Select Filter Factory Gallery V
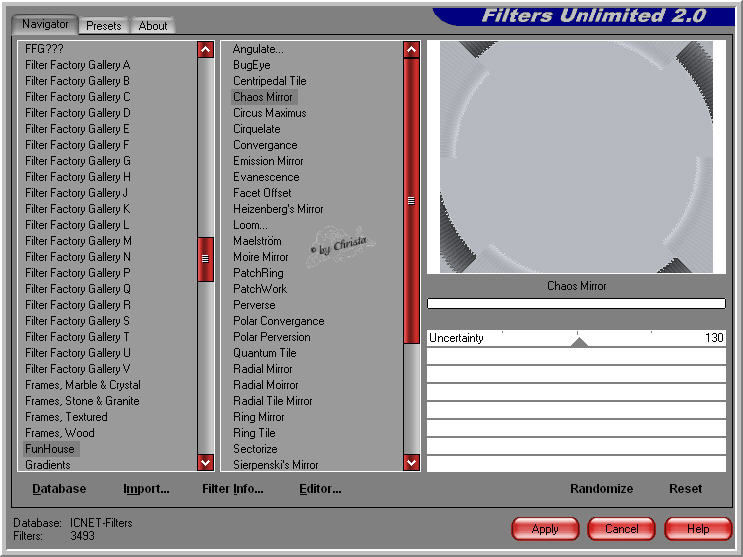743x557 pixels. click(78, 369)
